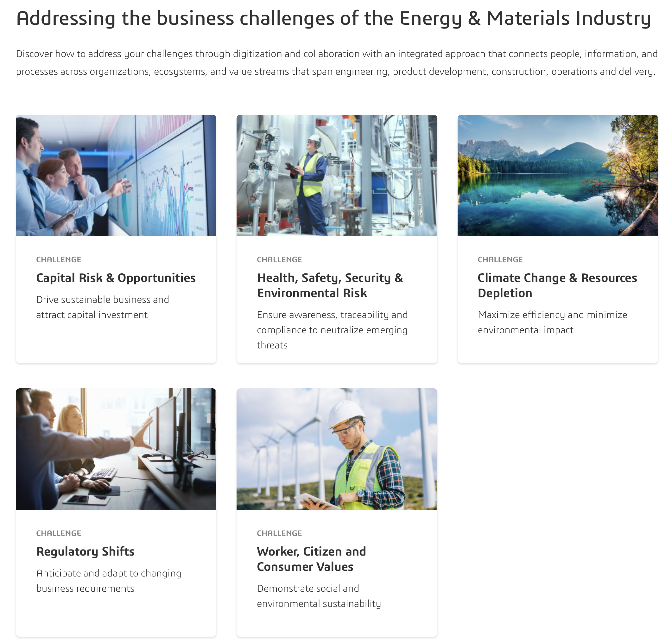Open the stock charts meeting card image
The width and height of the screenshot is (672, 643).
116,175
